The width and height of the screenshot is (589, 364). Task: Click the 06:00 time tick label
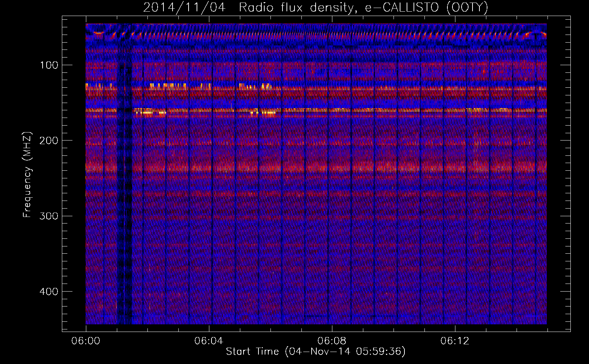(x=86, y=341)
